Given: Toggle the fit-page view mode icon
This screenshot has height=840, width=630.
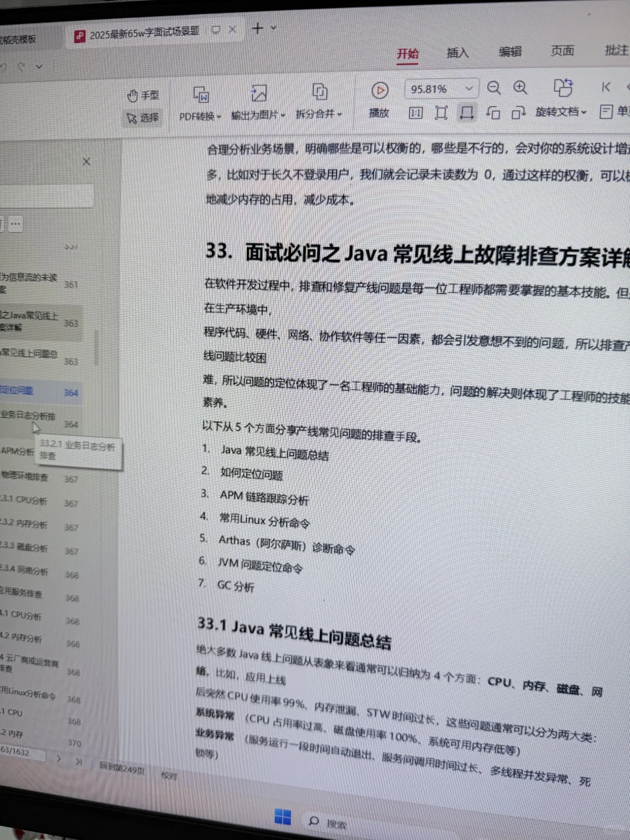Looking at the screenshot, I should tap(441, 113).
